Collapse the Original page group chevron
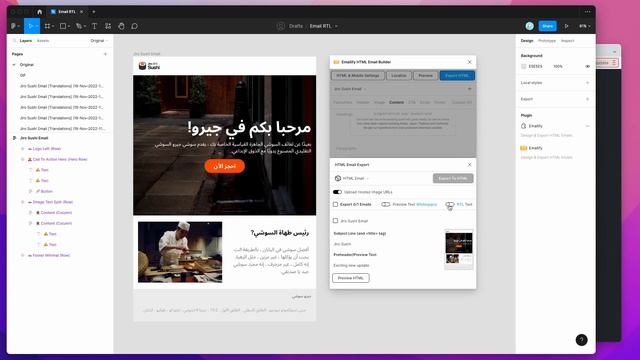Viewport: 640px width, 360px height. click(x=14, y=65)
